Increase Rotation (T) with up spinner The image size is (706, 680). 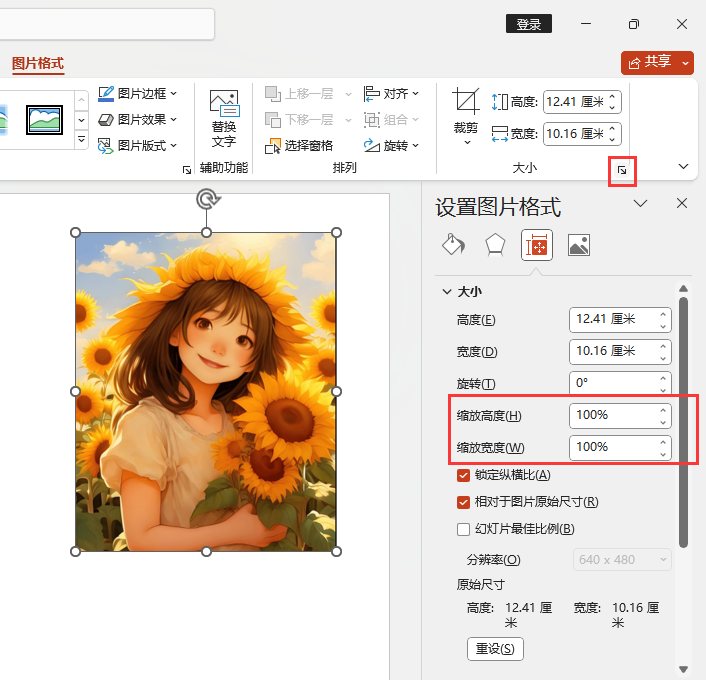[x=663, y=378]
